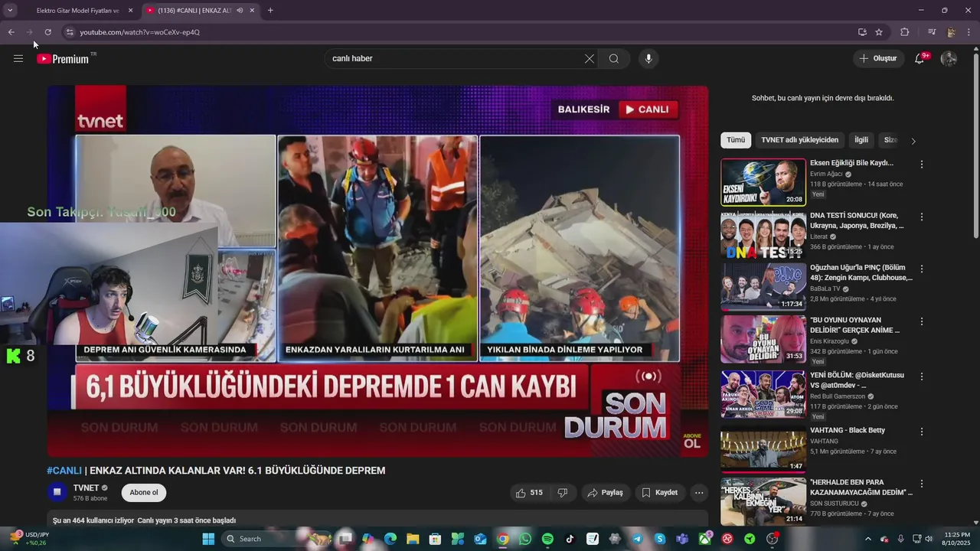The height and width of the screenshot is (551, 980).
Task: Open options for Eksen Eğikliği video
Action: pyautogui.click(x=922, y=165)
